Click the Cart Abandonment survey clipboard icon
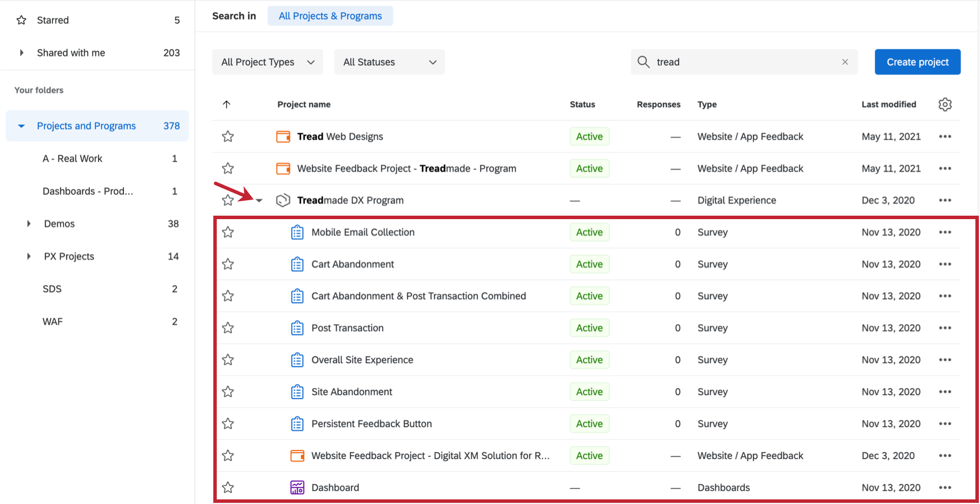The height and width of the screenshot is (504, 980). coord(297,264)
